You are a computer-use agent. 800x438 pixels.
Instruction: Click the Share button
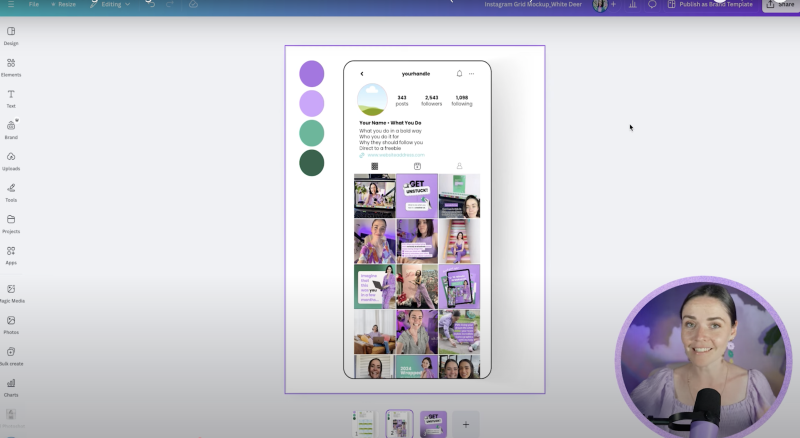coord(781,5)
